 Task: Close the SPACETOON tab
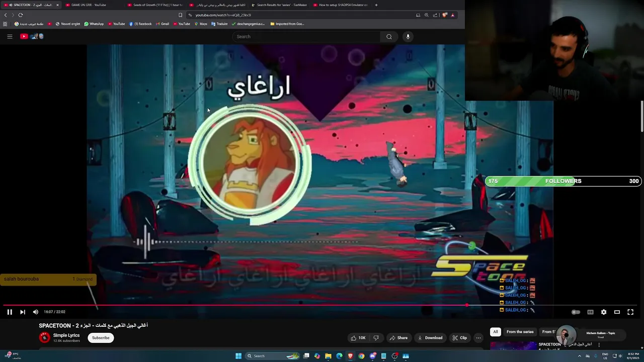[x=57, y=5]
